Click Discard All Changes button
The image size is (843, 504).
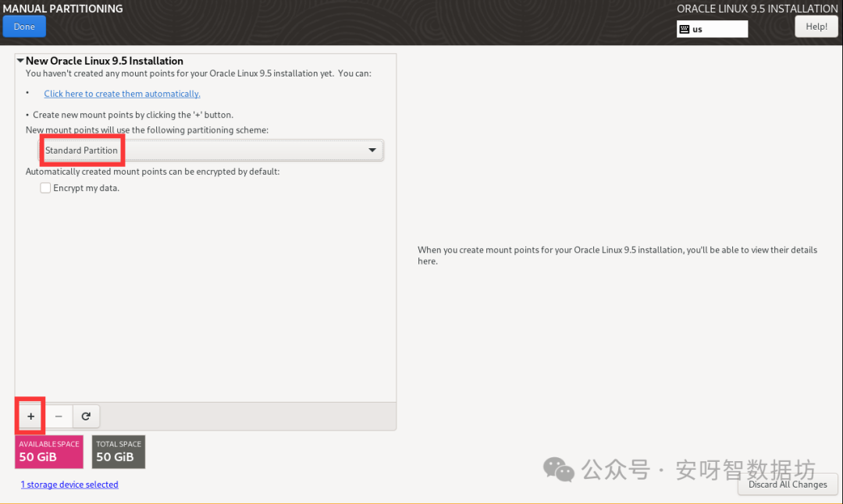point(788,484)
